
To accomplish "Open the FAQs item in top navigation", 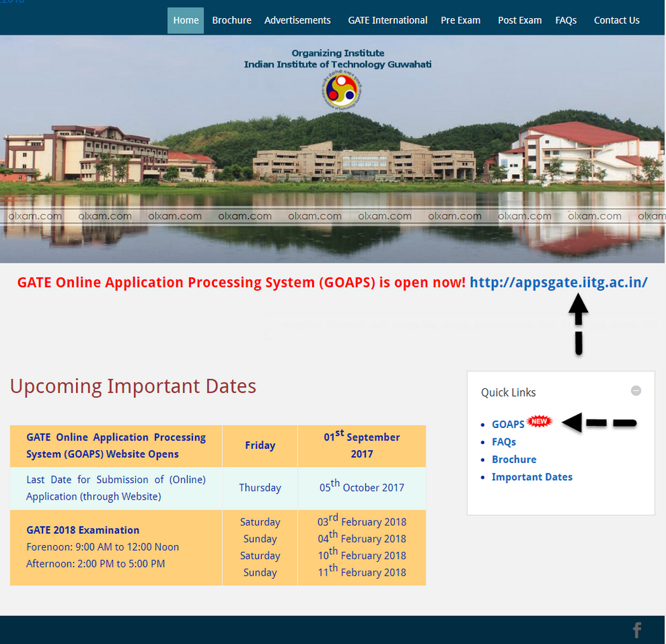I will (x=566, y=20).
